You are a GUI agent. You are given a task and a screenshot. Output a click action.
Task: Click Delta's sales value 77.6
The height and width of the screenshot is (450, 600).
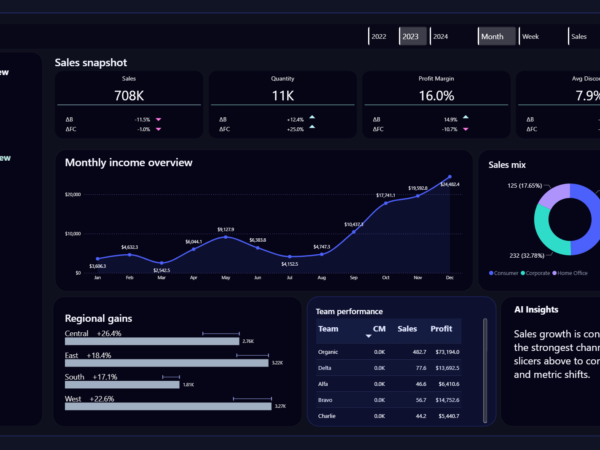pyautogui.click(x=421, y=368)
